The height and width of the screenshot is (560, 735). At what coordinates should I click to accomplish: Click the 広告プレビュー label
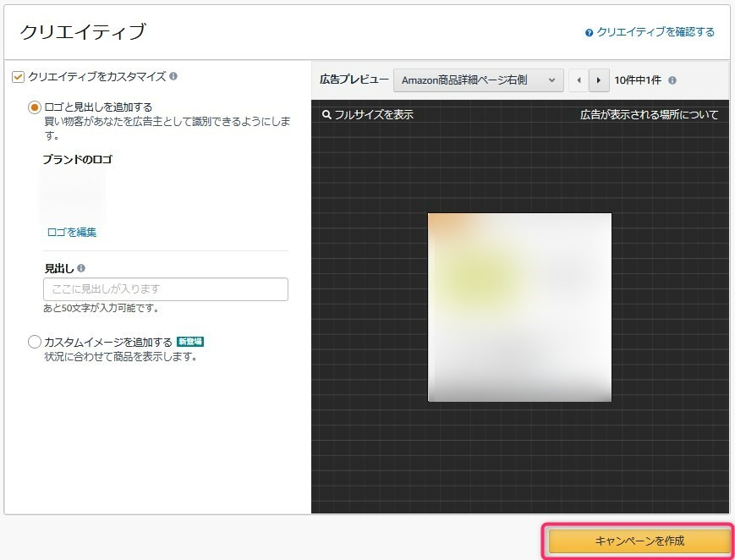(x=354, y=80)
